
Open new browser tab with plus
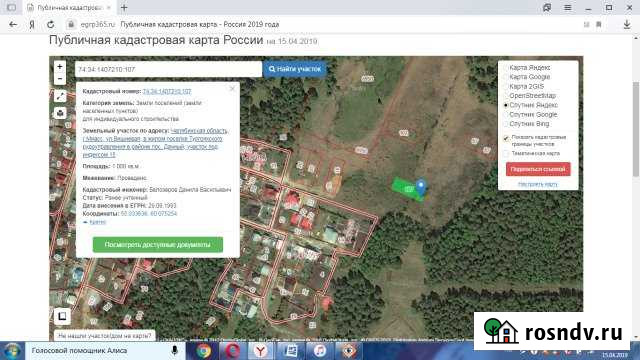[x=124, y=7]
